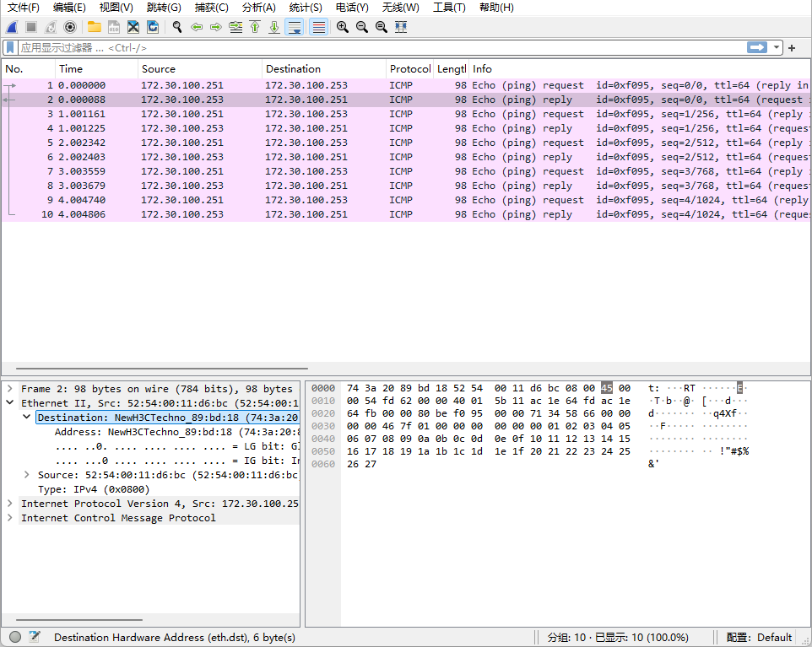
Task: Go to the first packet using the toolbar
Action: 255,27
